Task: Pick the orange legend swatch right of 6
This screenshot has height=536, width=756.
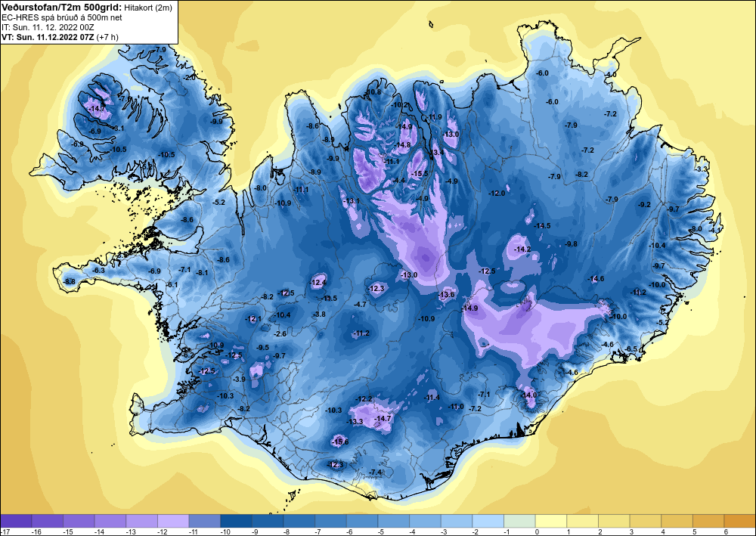Action: [740, 521]
